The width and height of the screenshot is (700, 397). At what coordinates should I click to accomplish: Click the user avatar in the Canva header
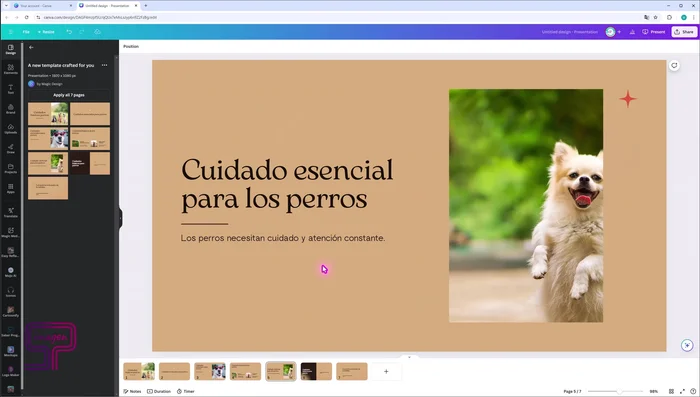(x=610, y=32)
